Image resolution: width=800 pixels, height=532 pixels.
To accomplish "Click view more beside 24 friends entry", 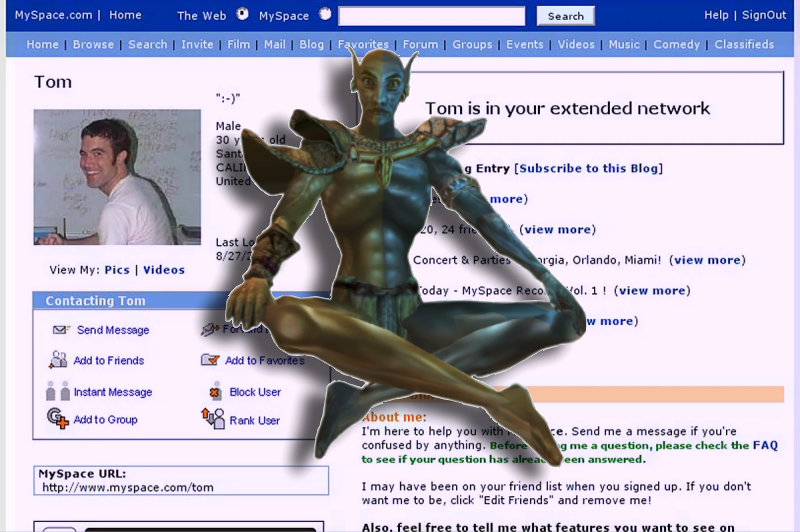I will click(x=557, y=230).
